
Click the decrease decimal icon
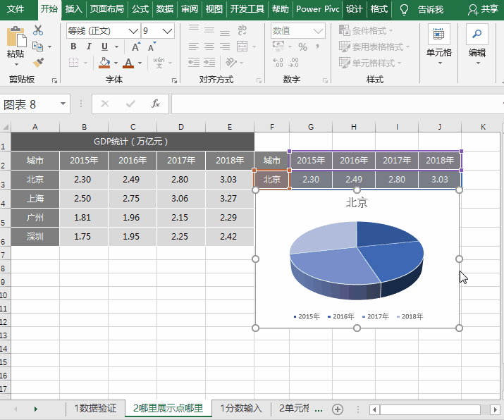click(294, 62)
